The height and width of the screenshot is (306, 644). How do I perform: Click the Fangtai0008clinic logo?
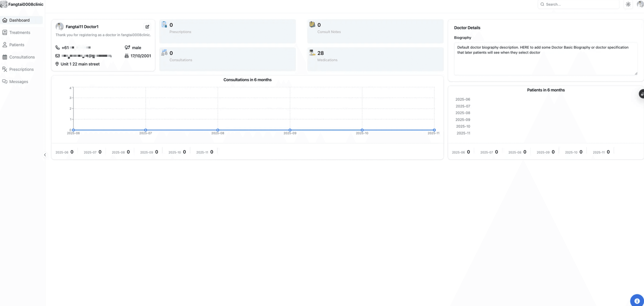click(22, 4)
